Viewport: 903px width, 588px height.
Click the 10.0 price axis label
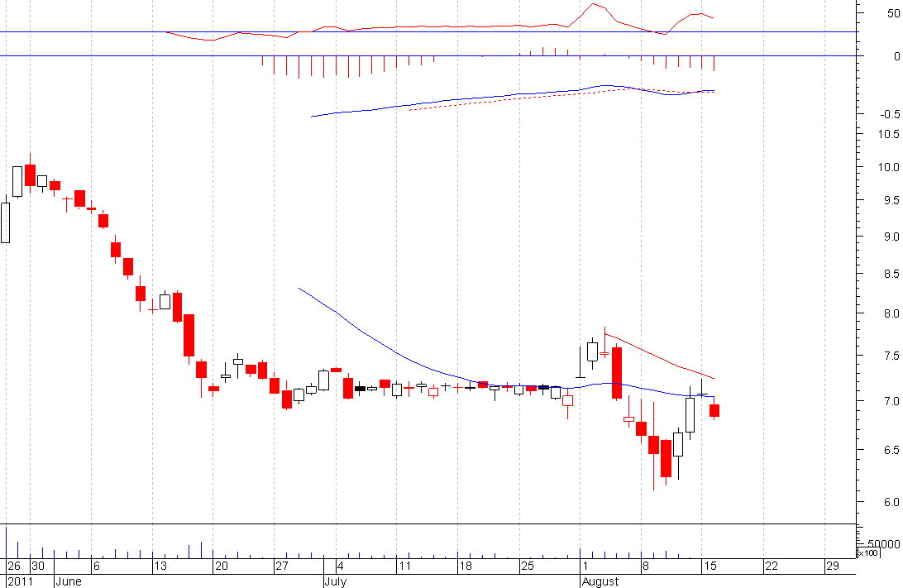pyautogui.click(x=889, y=167)
